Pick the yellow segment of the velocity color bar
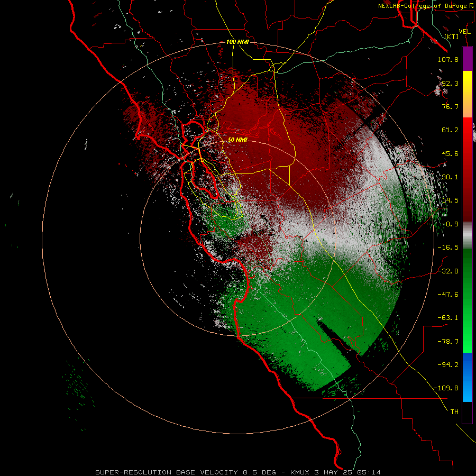 point(467,94)
